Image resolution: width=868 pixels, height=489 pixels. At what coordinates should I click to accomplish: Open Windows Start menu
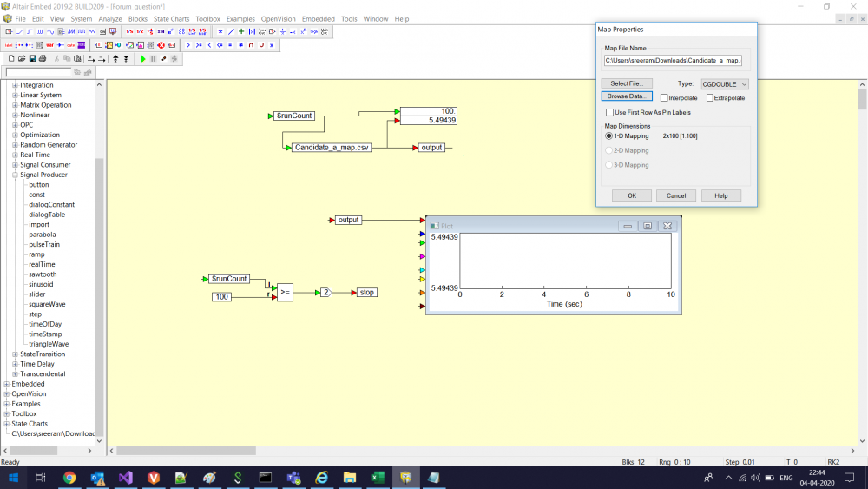pos(13,478)
